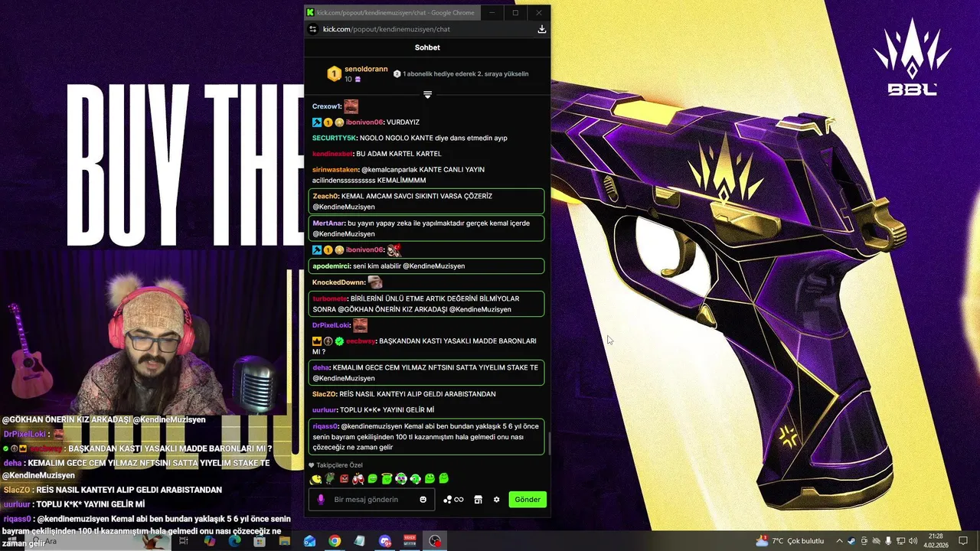Click SlacZO username in chat
The image size is (980, 551).
tap(324, 394)
